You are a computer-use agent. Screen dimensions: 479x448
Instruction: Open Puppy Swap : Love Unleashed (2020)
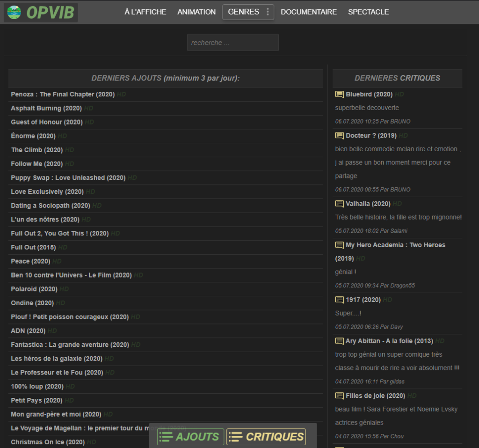68,178
